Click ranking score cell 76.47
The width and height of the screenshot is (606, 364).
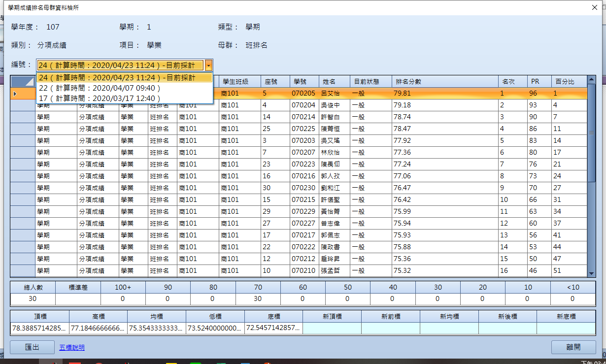(x=445, y=188)
